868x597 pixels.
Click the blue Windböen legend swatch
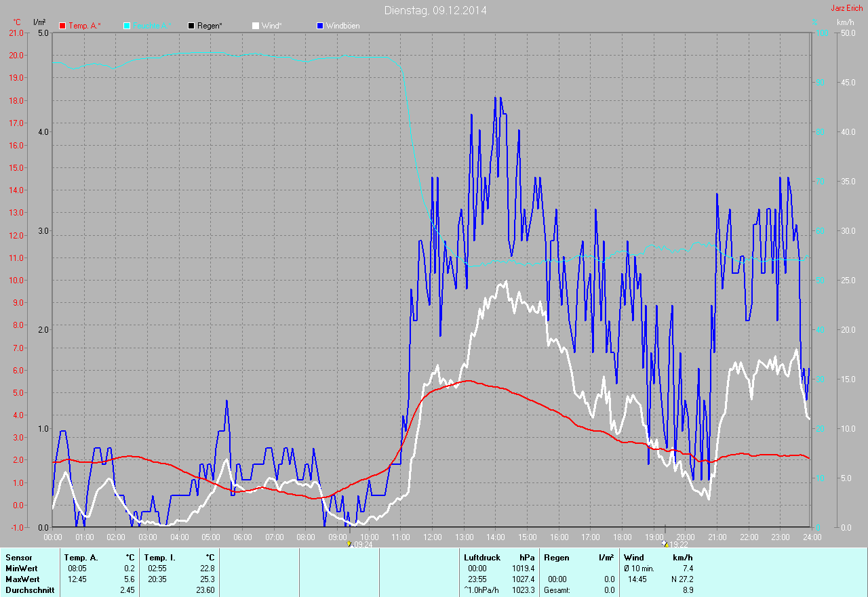(x=320, y=26)
